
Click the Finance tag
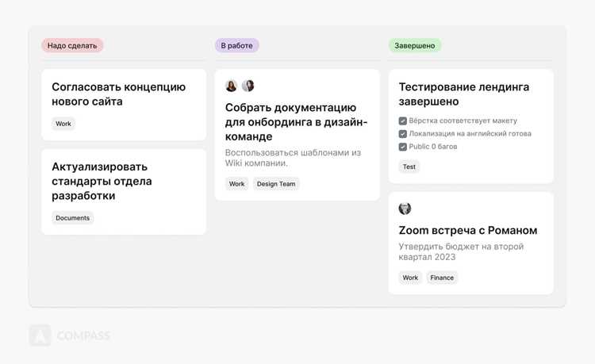[x=442, y=278]
